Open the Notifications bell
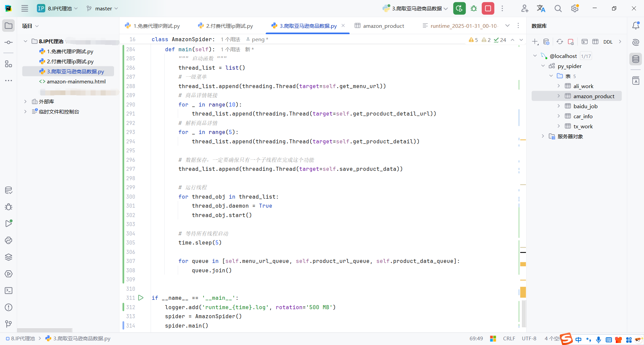Image resolution: width=644 pixels, height=345 pixels. click(x=636, y=25)
